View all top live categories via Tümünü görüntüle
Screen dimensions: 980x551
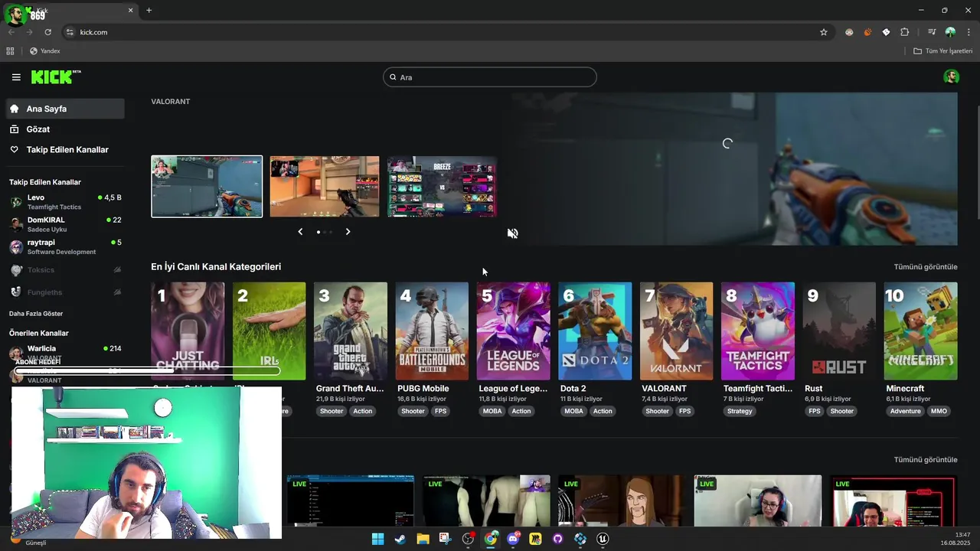(926, 267)
